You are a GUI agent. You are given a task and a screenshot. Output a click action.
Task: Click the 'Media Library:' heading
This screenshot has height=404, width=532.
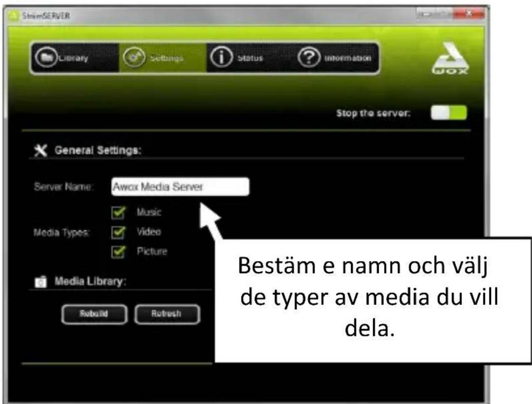pyautogui.click(x=90, y=281)
